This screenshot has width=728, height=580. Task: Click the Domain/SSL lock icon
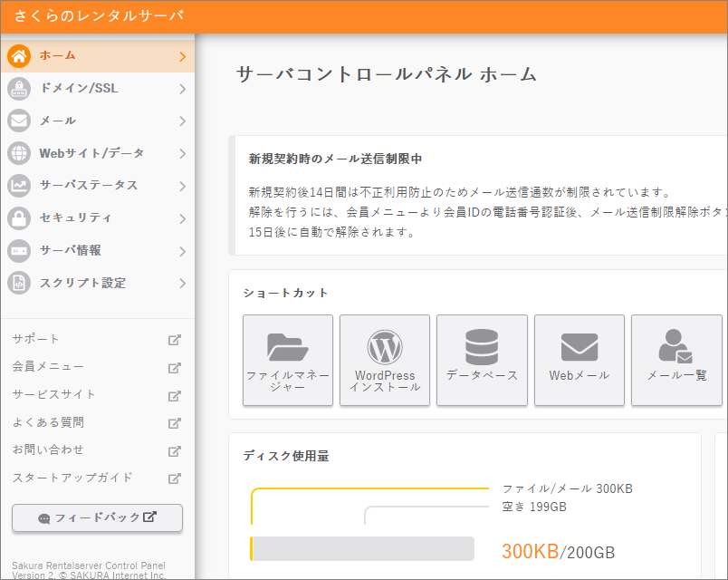pos(19,89)
